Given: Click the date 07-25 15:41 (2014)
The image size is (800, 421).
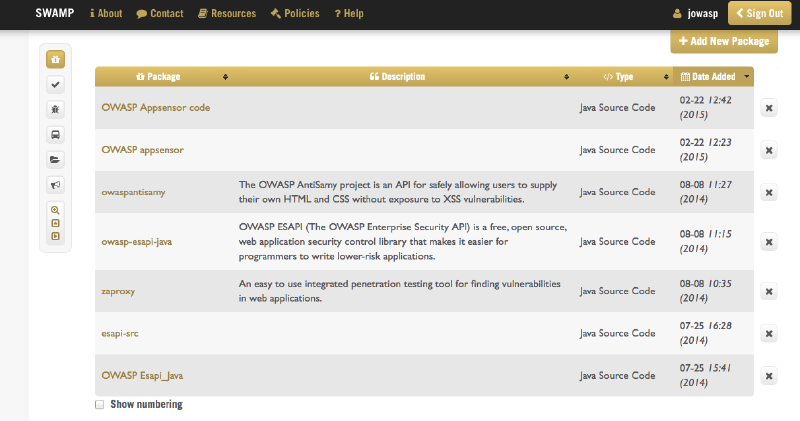Looking at the screenshot, I should click(x=706, y=375).
